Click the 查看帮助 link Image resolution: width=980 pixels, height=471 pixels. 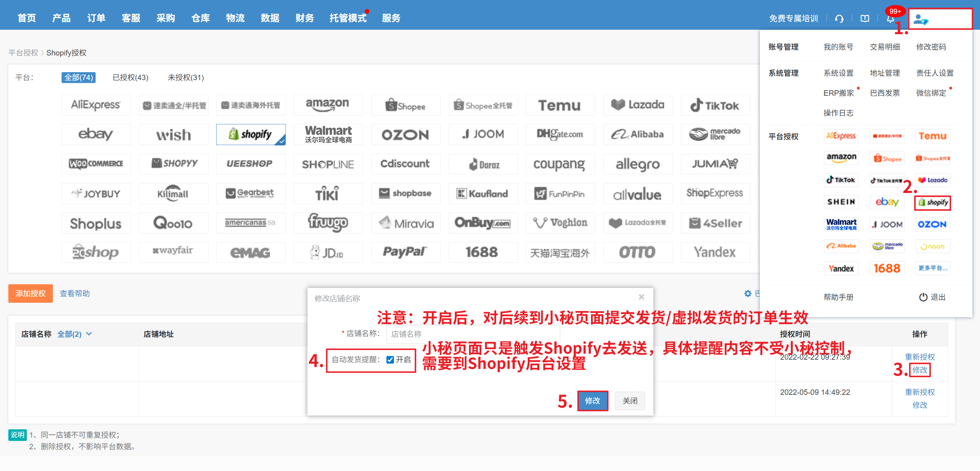(75, 293)
